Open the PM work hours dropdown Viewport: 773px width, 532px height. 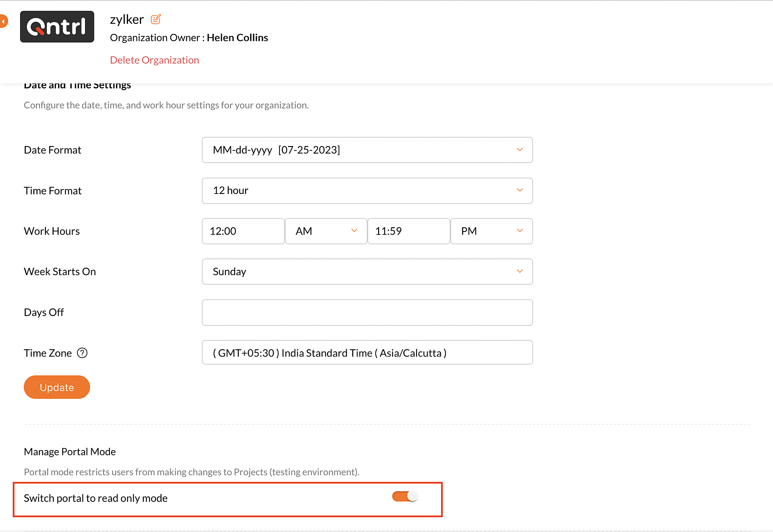491,231
